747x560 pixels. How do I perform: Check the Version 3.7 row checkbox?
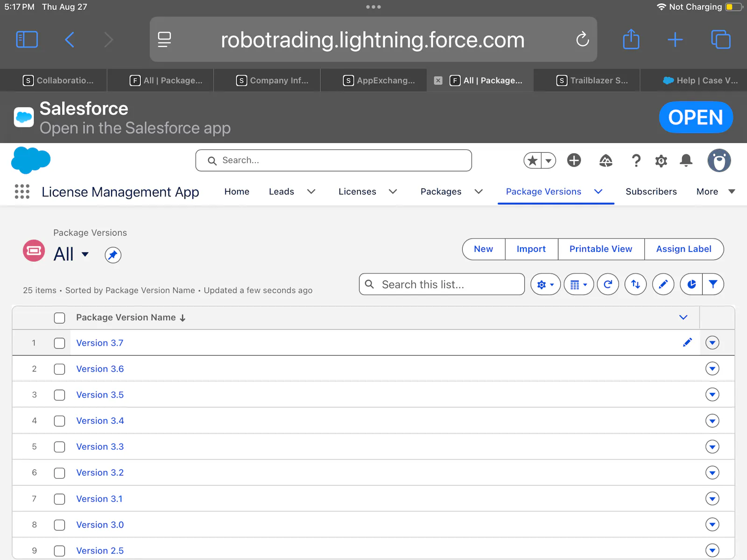click(x=59, y=343)
